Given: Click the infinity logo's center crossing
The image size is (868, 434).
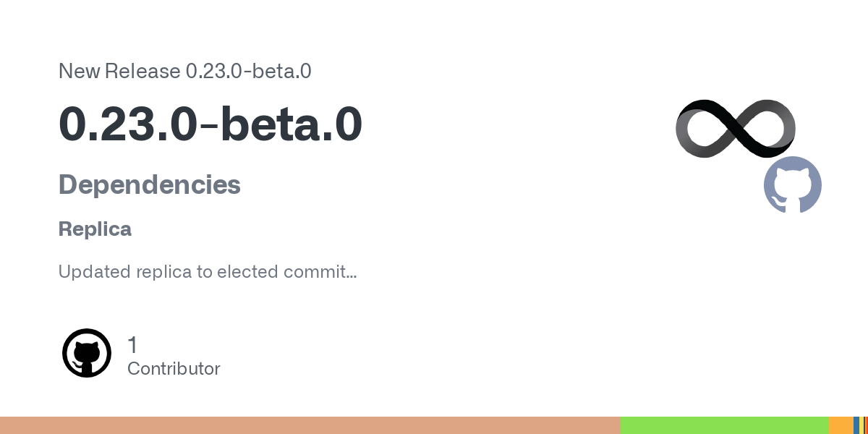Looking at the screenshot, I should pos(736,129).
